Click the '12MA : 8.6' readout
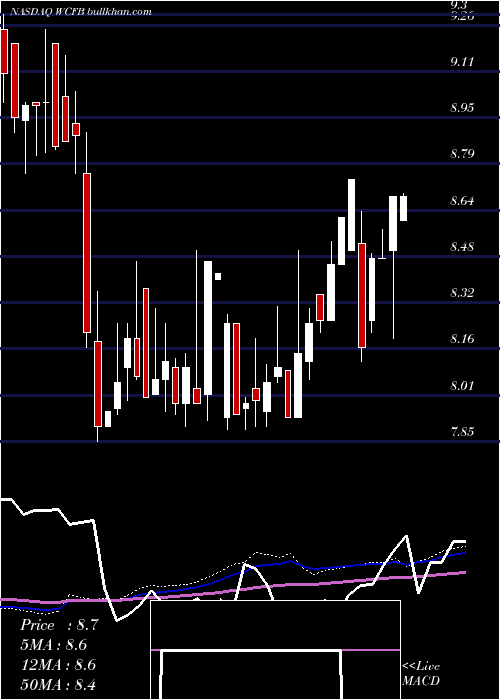Screen dimensions: 500x700 click(x=58, y=665)
